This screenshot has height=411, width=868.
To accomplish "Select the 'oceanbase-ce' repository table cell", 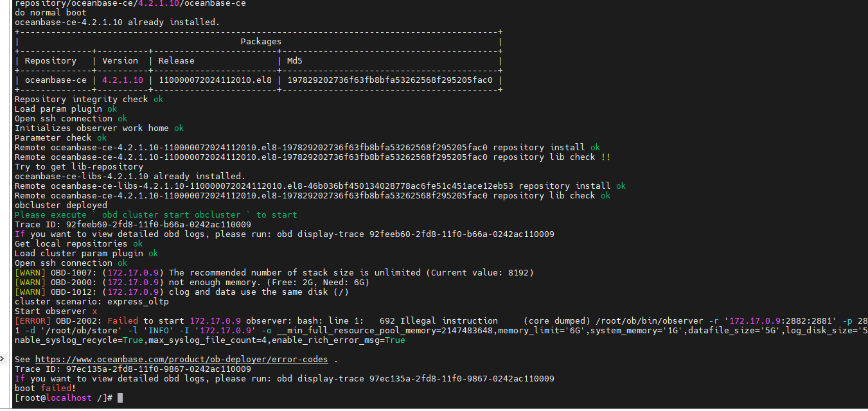I will 56,80.
